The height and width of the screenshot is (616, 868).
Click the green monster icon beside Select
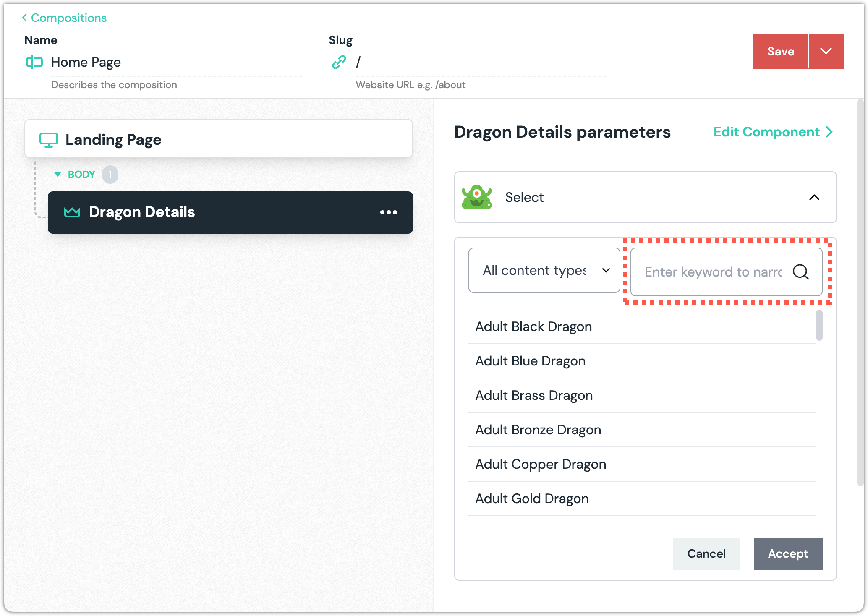click(x=477, y=197)
